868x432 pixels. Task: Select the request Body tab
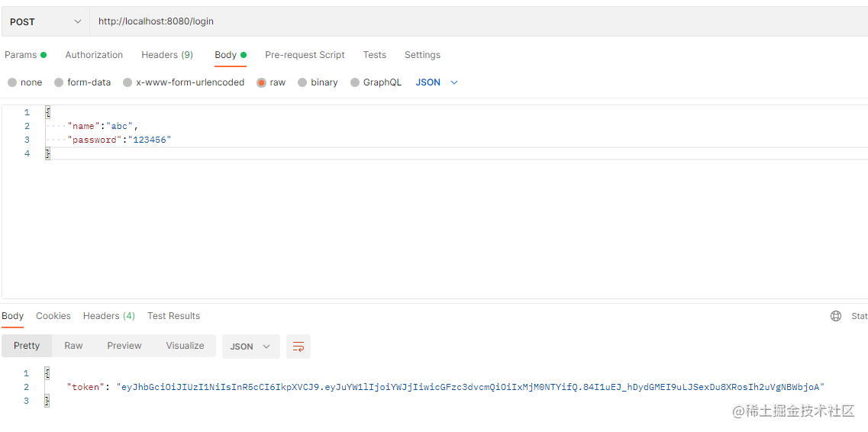point(231,55)
